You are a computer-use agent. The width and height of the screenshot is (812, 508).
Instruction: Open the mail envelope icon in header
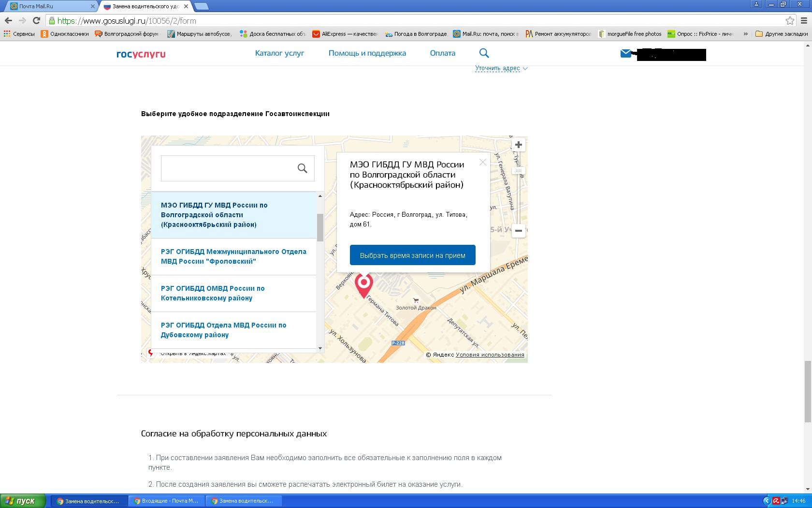pos(626,53)
